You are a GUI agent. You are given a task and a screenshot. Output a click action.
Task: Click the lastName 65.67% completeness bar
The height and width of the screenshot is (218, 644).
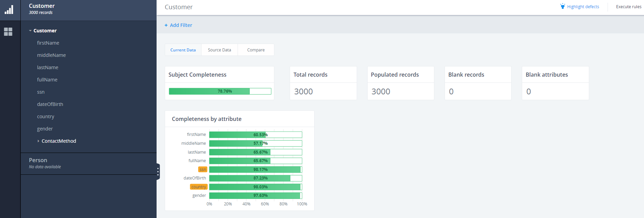click(x=256, y=152)
